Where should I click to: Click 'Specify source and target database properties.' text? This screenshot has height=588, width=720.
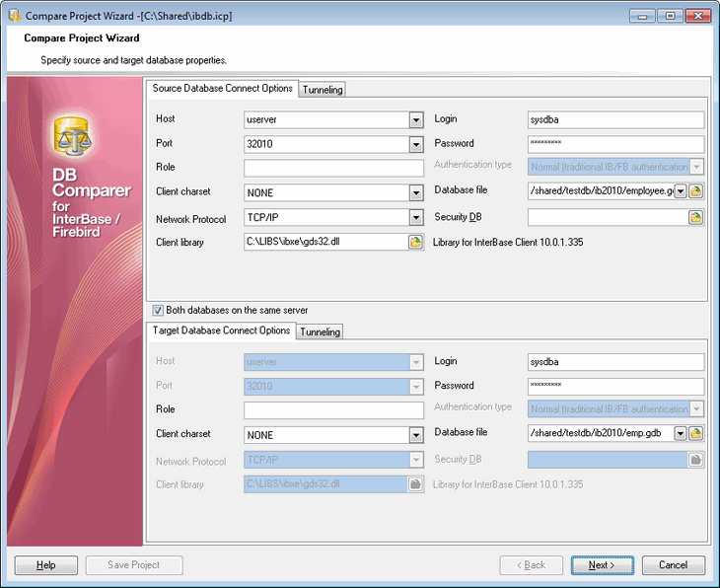click(x=133, y=60)
